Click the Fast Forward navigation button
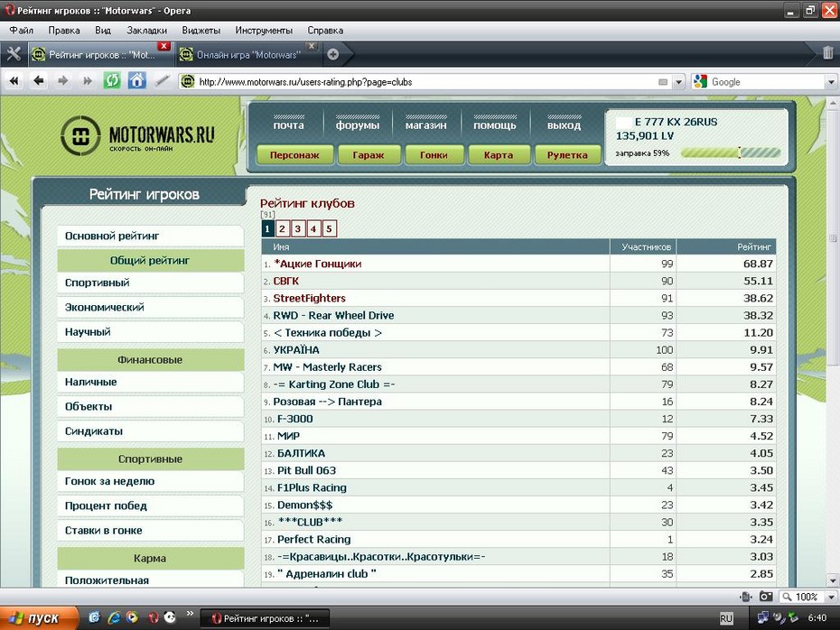Screen dimensions: 840x630 [x=88, y=81]
